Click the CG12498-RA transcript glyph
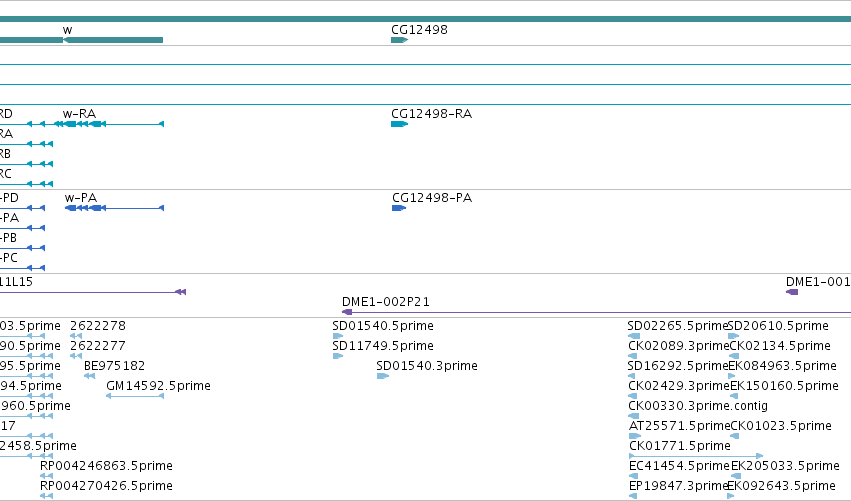851x501 pixels. (x=399, y=124)
